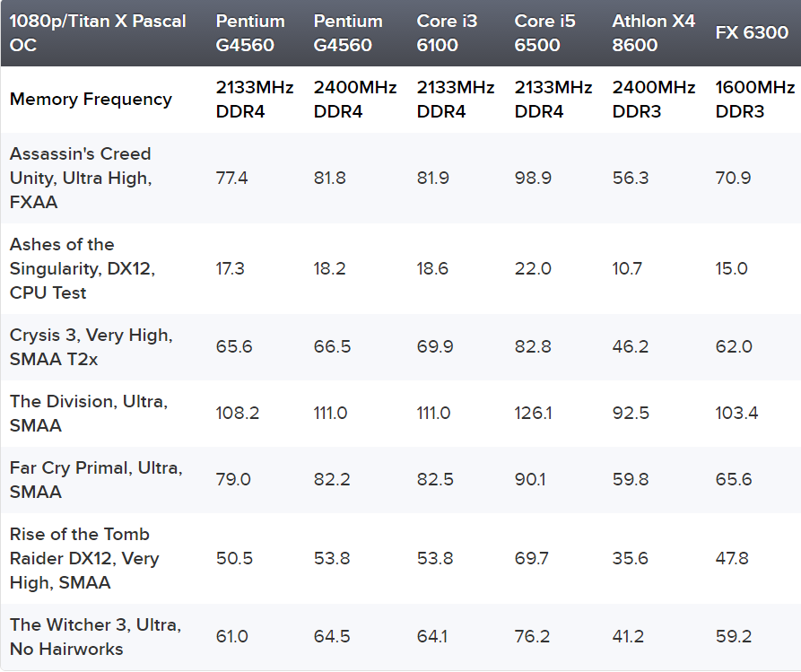Select the Core i5 6500 column header
Image resolution: width=801 pixels, height=672 pixels.
click(x=544, y=33)
